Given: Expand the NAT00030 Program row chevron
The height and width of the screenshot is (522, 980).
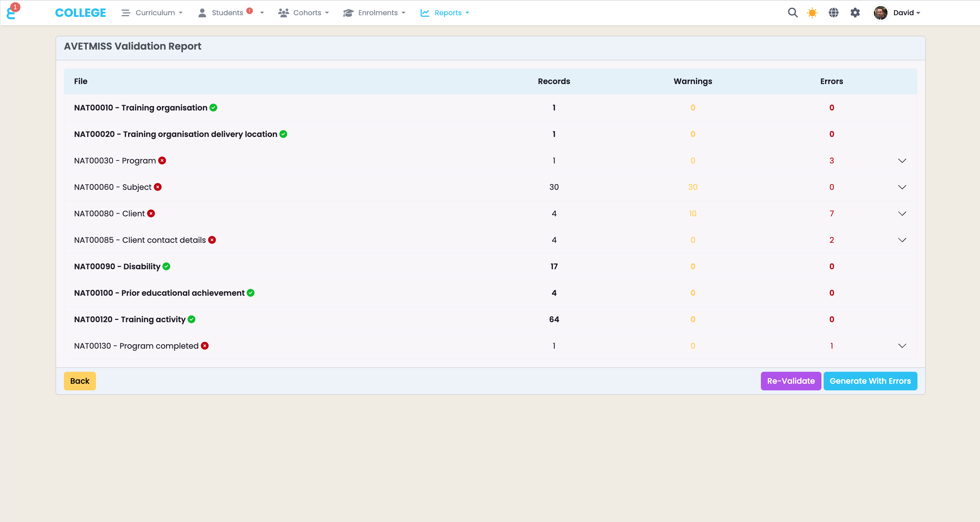Looking at the screenshot, I should 902,160.
